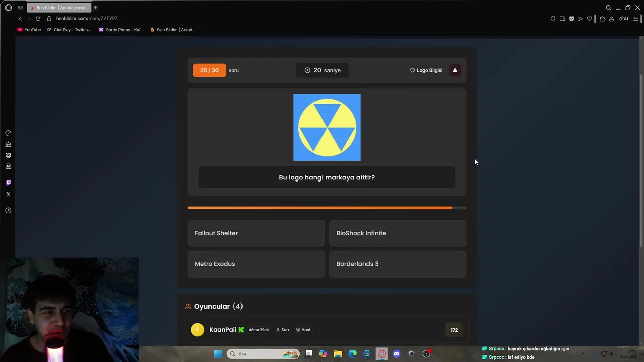Open the GX Control speedometer icon in the sidebar
The width and height of the screenshot is (644, 362).
click(8, 133)
